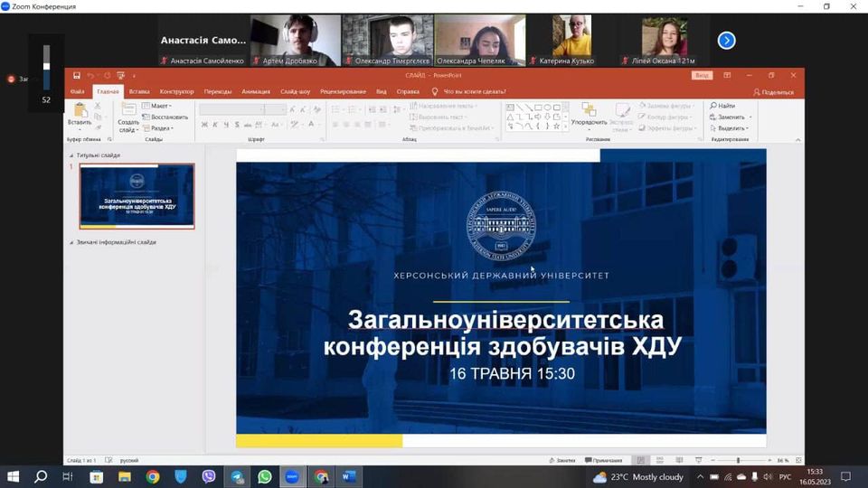Open WhatsApp from the taskbar
This screenshot has width=868, height=488.
(x=264, y=476)
